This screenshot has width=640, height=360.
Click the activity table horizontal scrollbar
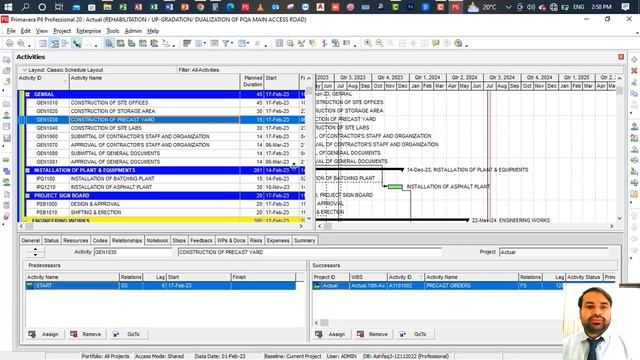(x=161, y=226)
